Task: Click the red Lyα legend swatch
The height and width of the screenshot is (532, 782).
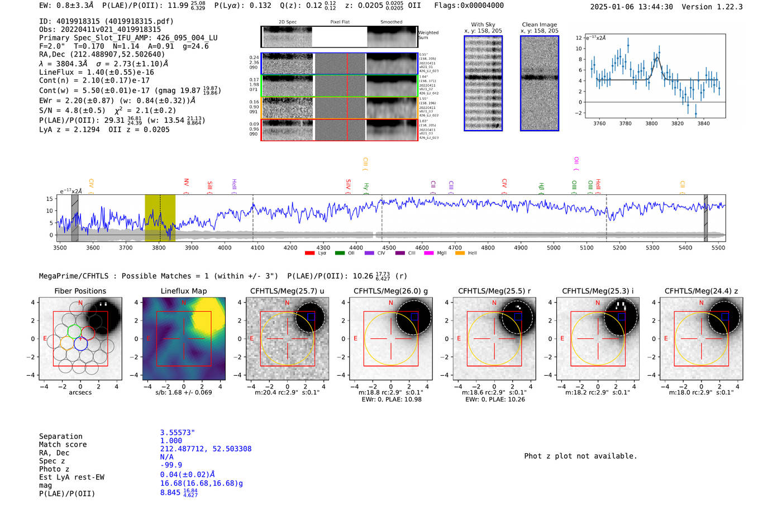Action: [309, 253]
